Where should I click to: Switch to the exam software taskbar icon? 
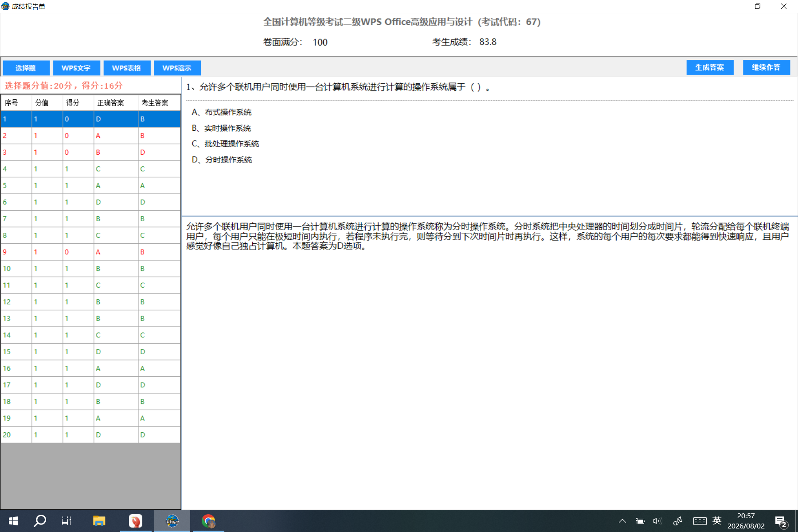coord(172,521)
